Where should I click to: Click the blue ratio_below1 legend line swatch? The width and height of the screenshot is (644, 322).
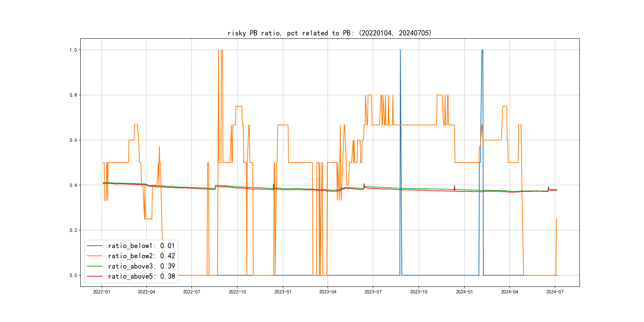[94, 246]
